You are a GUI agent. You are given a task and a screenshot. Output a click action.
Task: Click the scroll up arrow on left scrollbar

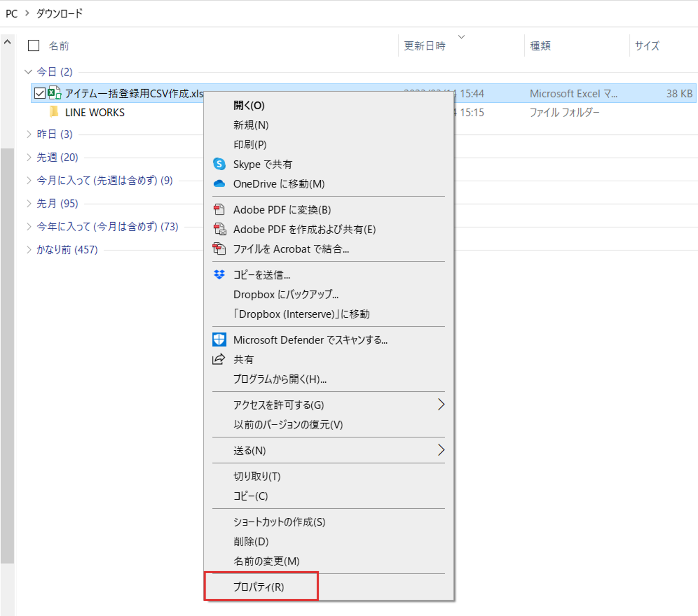[x=7, y=42]
